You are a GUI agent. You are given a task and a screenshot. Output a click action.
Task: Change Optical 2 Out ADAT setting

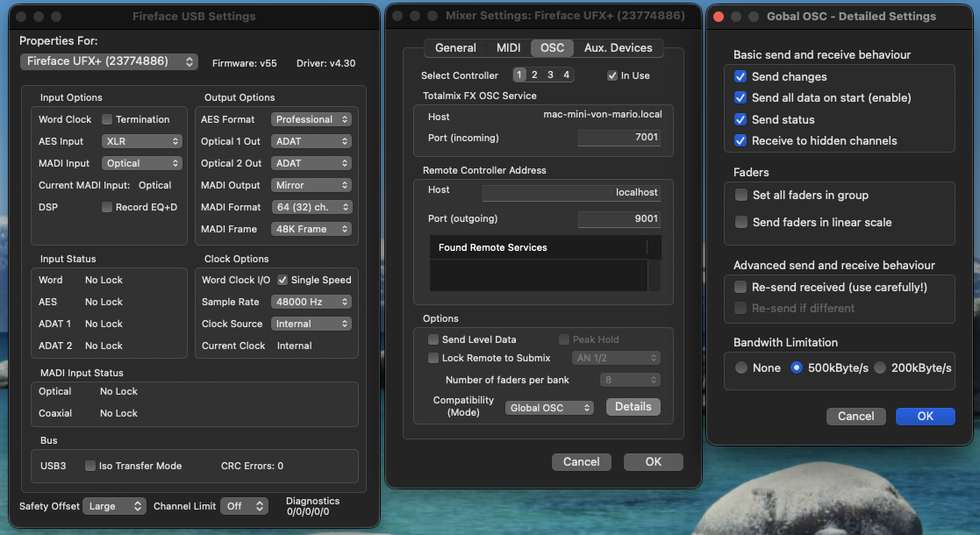pos(311,163)
